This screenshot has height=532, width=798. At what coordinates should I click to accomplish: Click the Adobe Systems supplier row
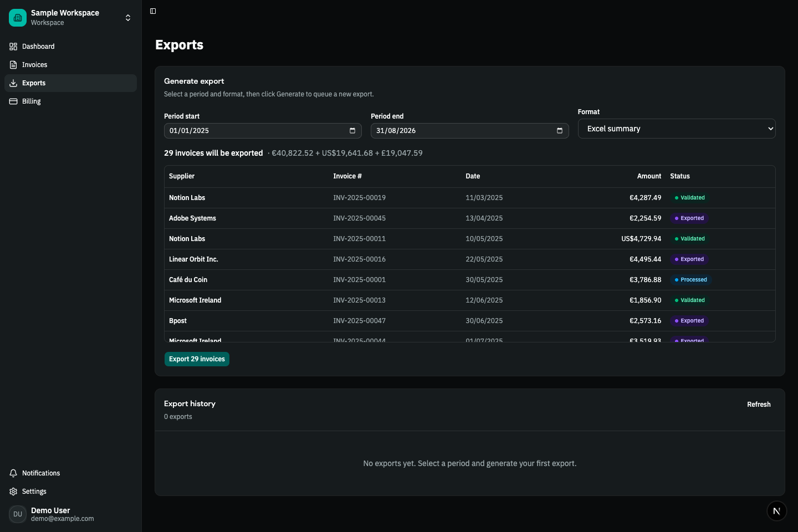470,218
